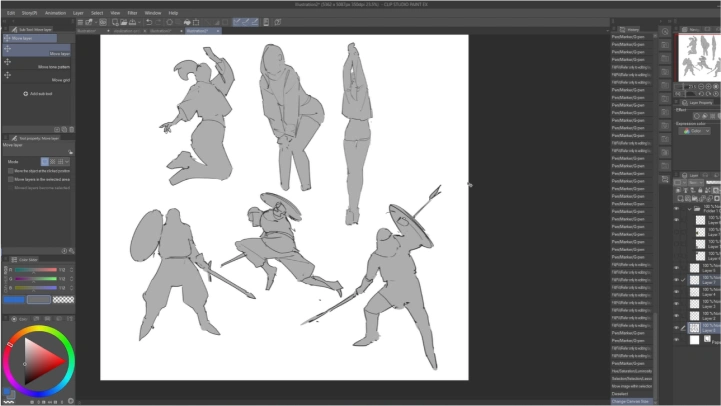Screen dimensions: 721x406
Task: Select the Move layer sub tool
Action: [x=36, y=50]
